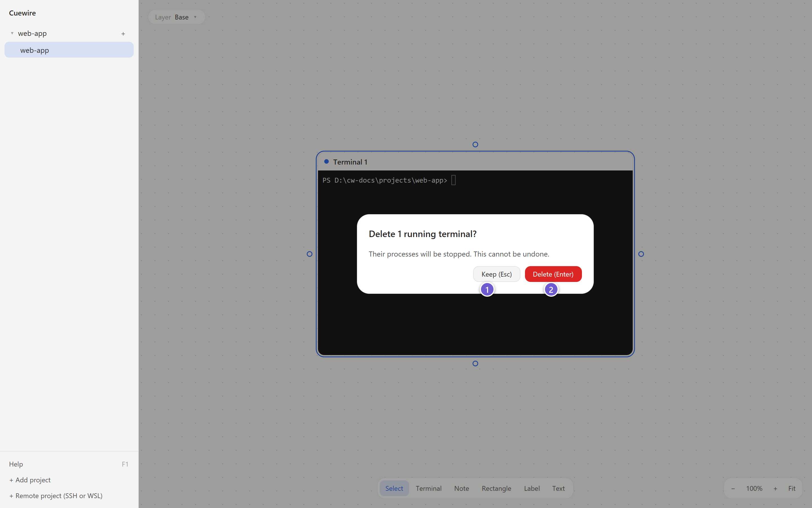This screenshot has height=508, width=812.
Task: Click the right connector handle of Terminal 1
Action: coord(641,254)
